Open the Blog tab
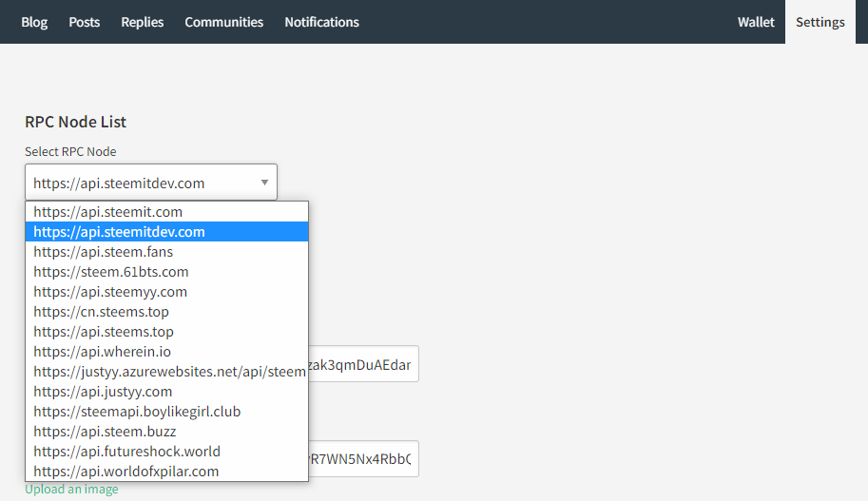The height and width of the screenshot is (501, 868). [34, 22]
